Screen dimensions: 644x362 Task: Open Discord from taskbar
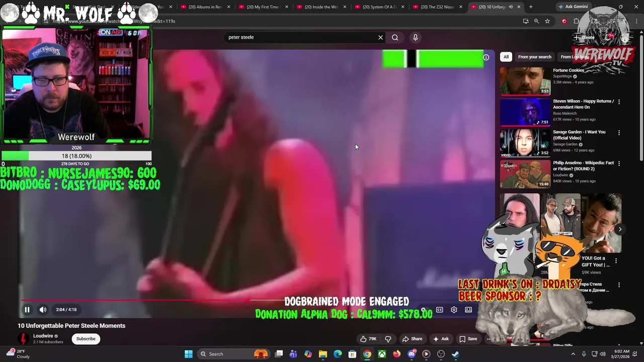(x=412, y=354)
